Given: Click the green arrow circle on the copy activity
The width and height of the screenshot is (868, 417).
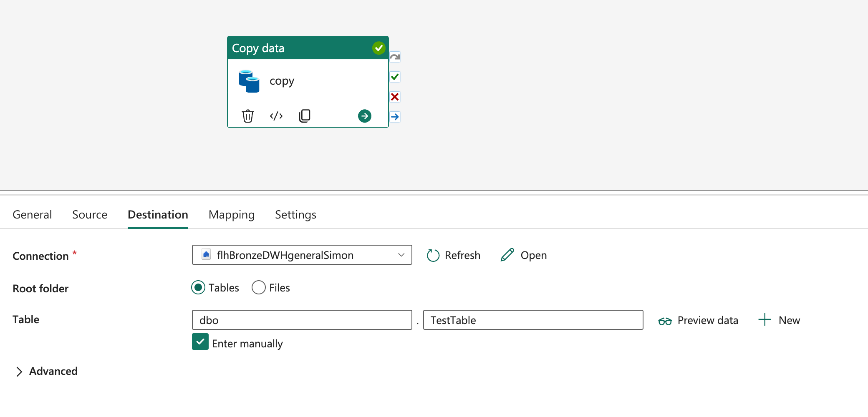Looking at the screenshot, I should 365,116.
